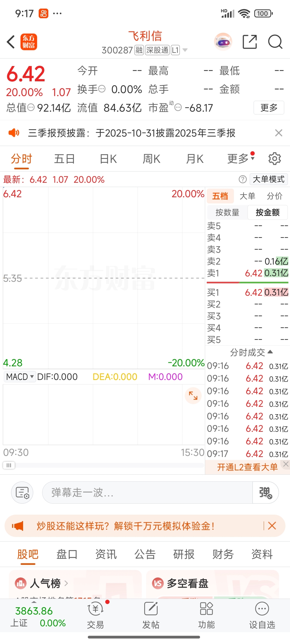Expand chart to fullscreen icon
The width and height of the screenshot is (290, 644).
pos(193,396)
